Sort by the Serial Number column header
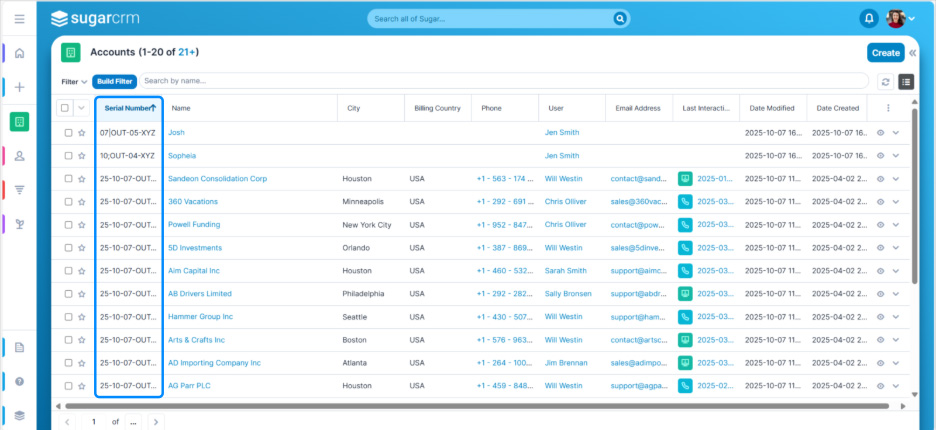 coord(129,108)
